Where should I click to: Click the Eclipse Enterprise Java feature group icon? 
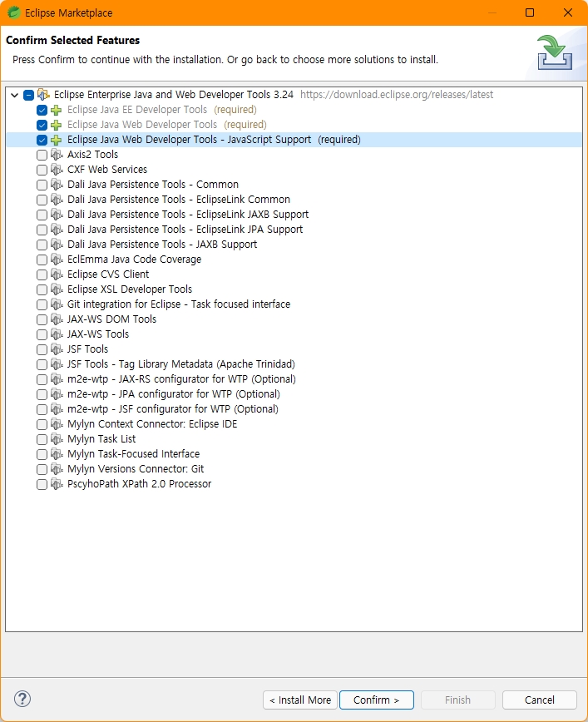click(43, 95)
